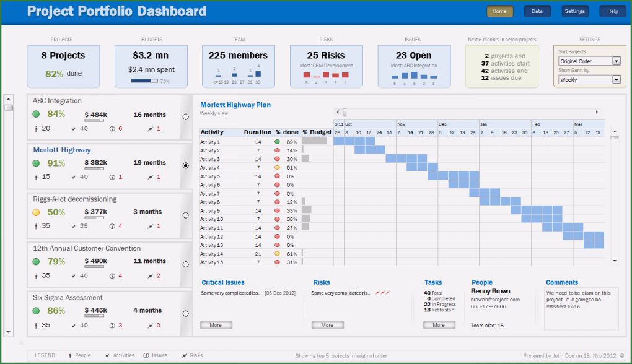Screen dimensions: 632x364
Task: Click the issues icon in the ABC Integration card
Action: 112,129
